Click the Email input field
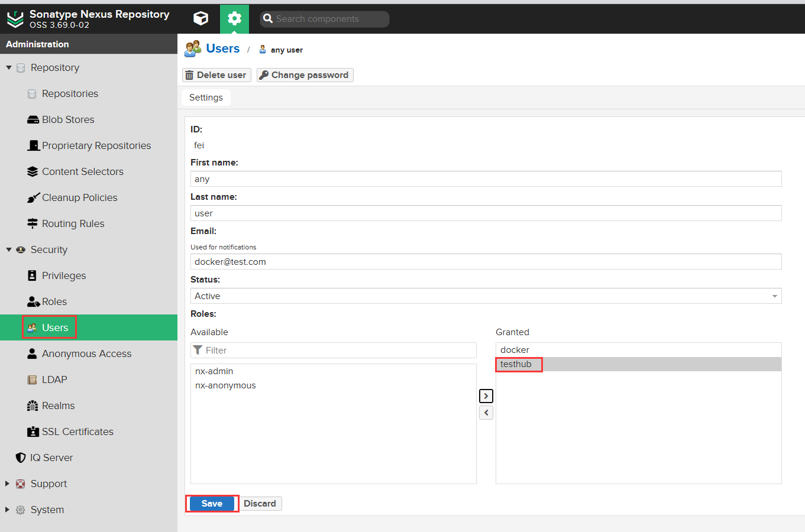Viewport: 805px width, 532px height. [486, 262]
